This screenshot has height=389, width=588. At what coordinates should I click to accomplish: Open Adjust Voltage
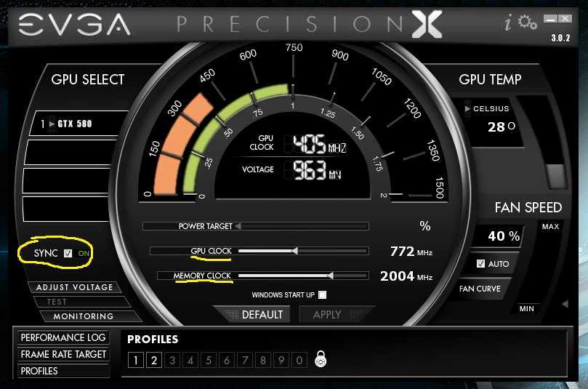pyautogui.click(x=75, y=287)
